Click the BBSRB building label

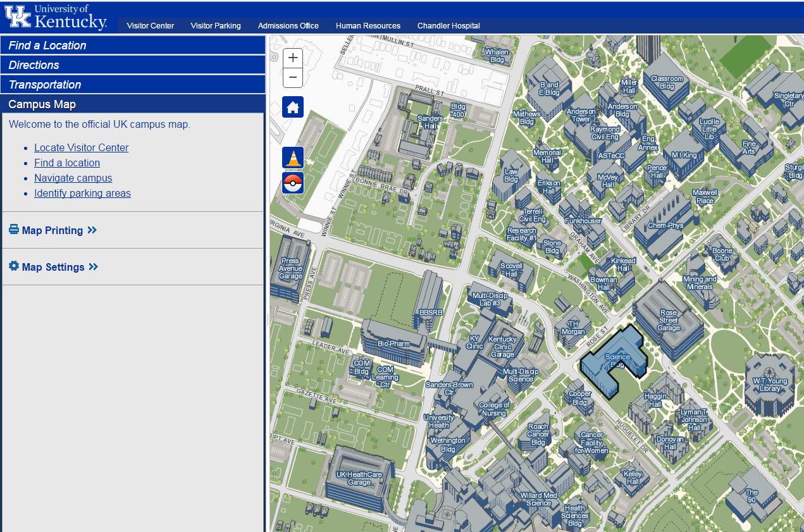[x=431, y=312]
